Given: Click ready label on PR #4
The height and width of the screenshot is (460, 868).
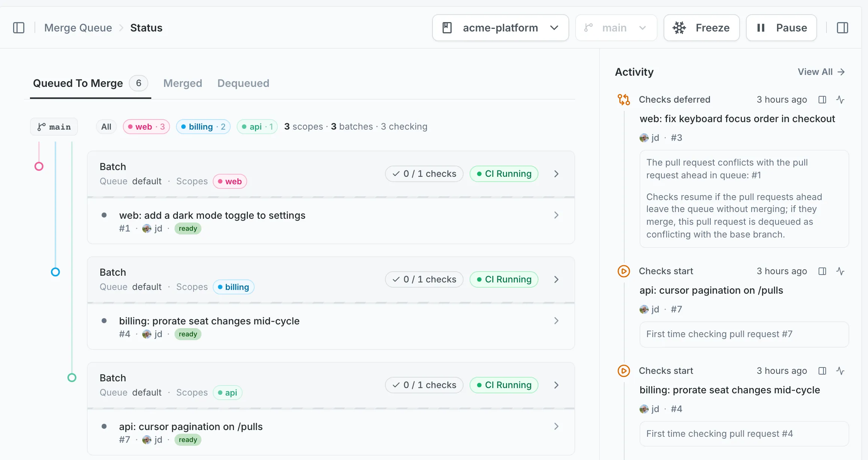Looking at the screenshot, I should click(188, 334).
